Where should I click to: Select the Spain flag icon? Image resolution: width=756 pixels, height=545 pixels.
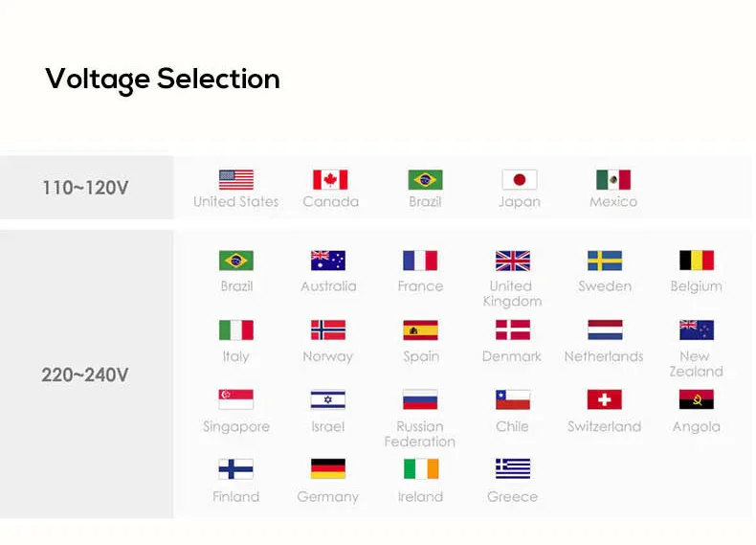[420, 330]
